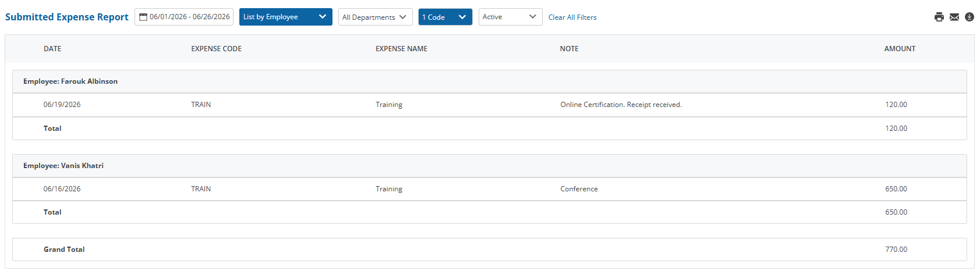Click TRAIN code in Farouk's row
The width and height of the screenshot is (980, 278).
[201, 105]
